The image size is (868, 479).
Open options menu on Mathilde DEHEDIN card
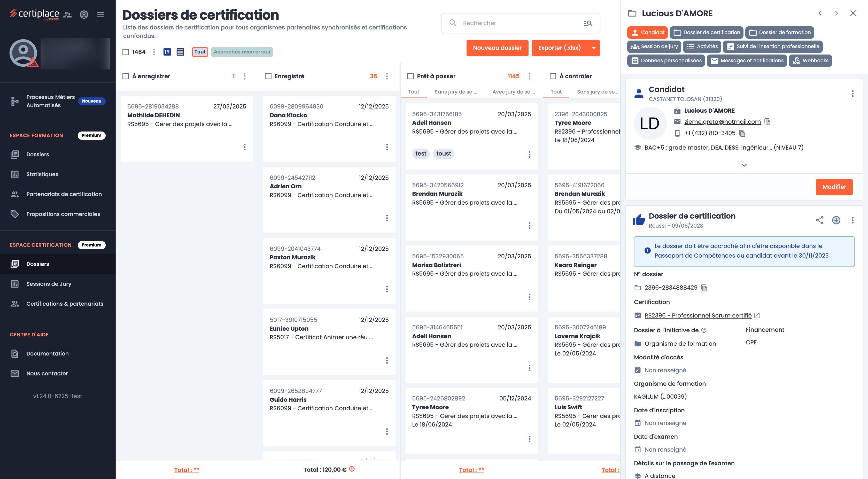tap(245, 147)
